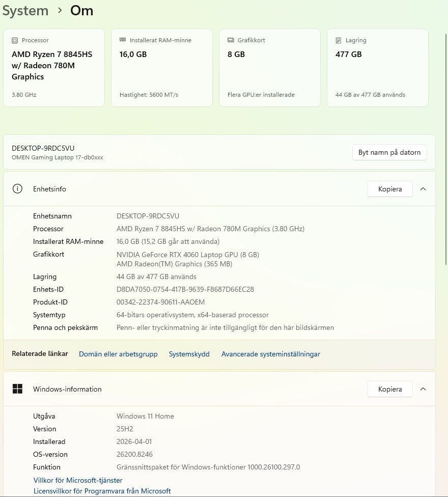The width and height of the screenshot is (448, 497).
Task: Select DESKTOP-9RDC5VU name above OMEN Gaming Laptop
Action: click(43, 148)
